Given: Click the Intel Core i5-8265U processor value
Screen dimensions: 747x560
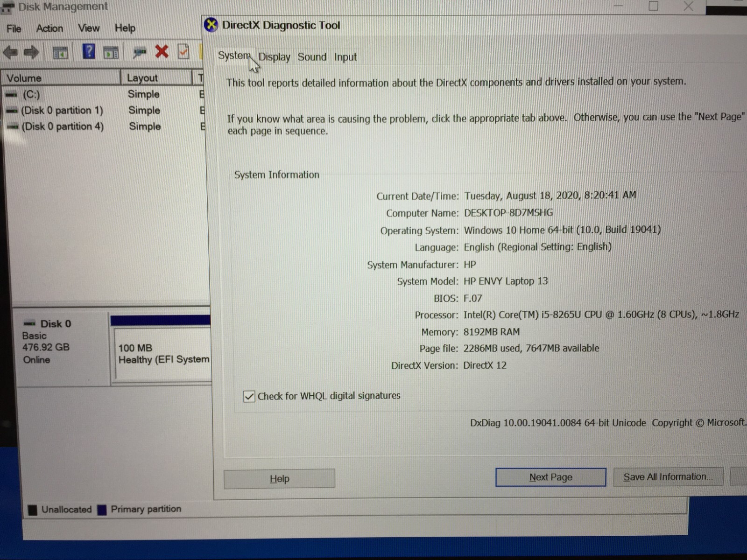Looking at the screenshot, I should (x=601, y=315).
